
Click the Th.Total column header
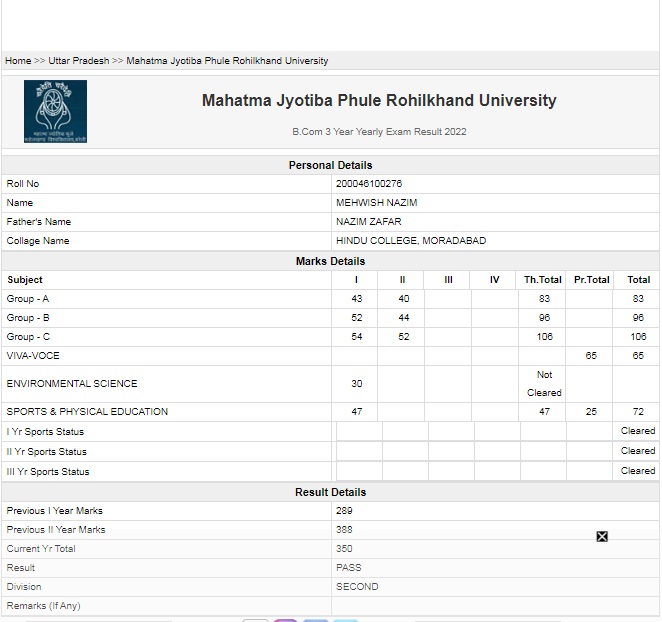[x=543, y=280]
